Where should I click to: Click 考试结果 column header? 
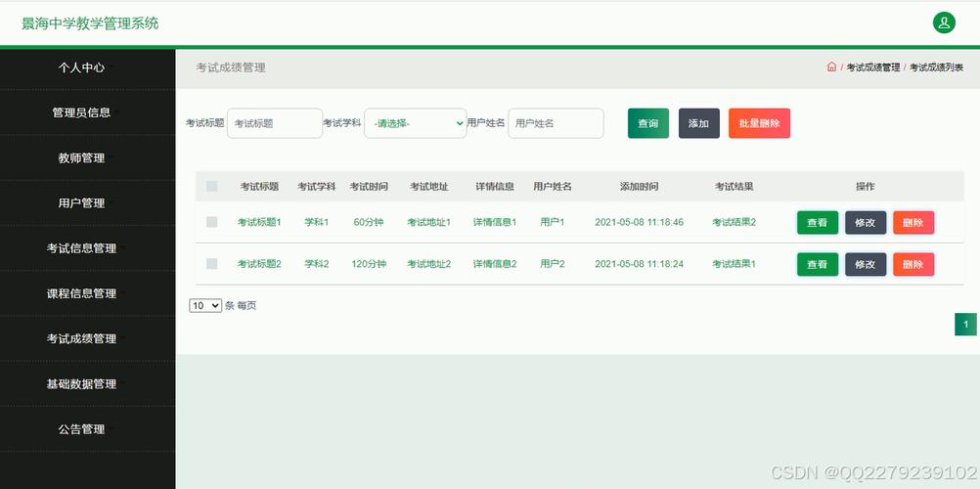[734, 187]
